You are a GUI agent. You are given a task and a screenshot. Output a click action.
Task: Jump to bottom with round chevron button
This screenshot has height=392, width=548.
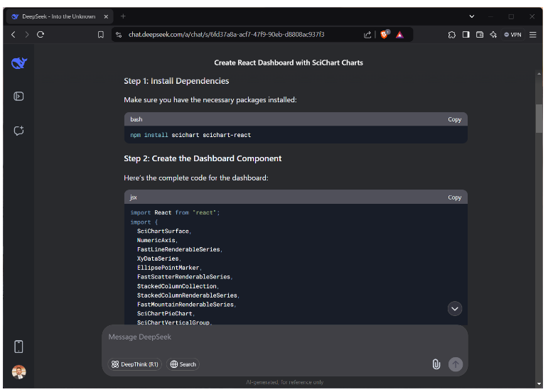455,309
